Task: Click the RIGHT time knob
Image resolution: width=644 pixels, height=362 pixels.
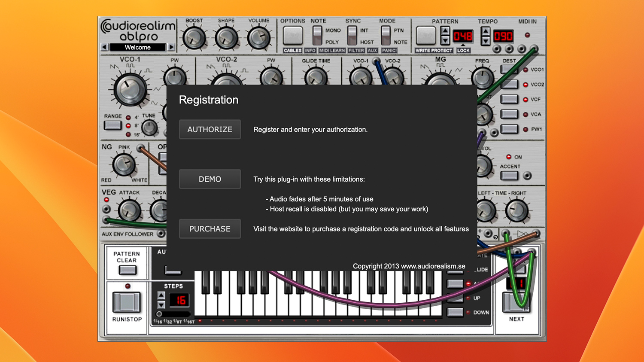Action: pos(517,210)
